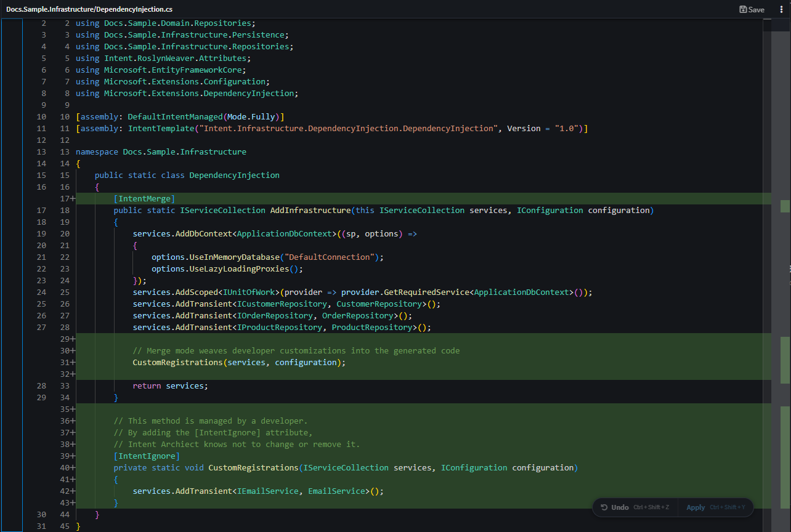Click the 'private static void CustomRegistrations' method declaration
Screen dimensions: 791x532
pos(346,467)
